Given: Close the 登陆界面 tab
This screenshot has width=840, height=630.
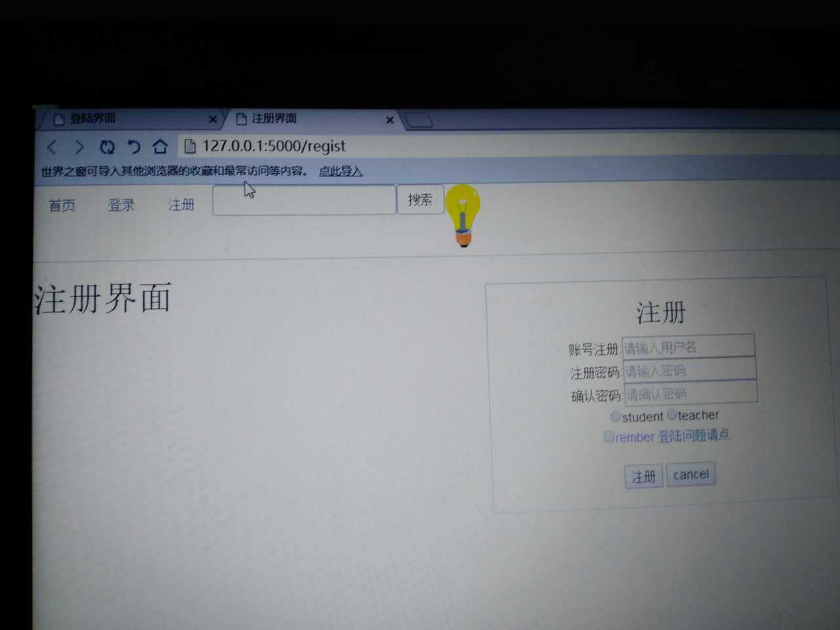Looking at the screenshot, I should click(x=212, y=119).
